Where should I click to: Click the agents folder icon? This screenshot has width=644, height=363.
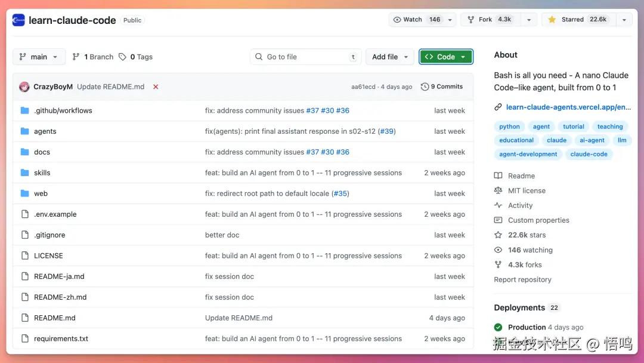pyautogui.click(x=24, y=131)
